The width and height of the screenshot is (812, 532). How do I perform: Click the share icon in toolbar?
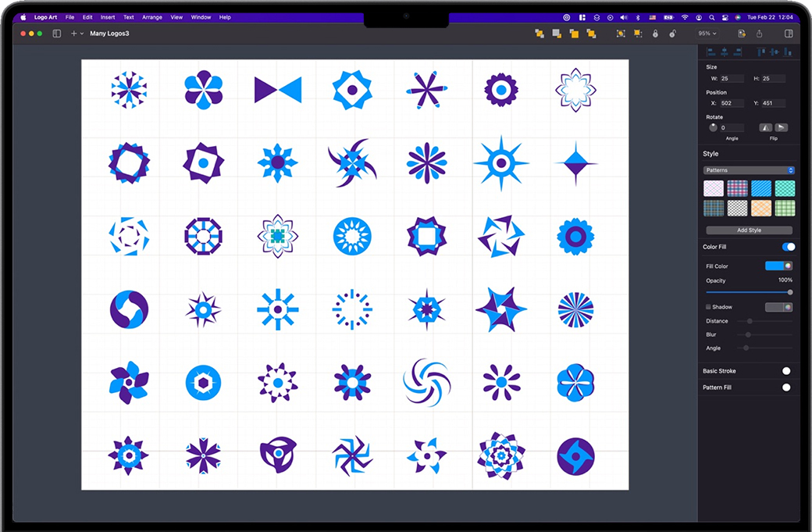click(760, 34)
